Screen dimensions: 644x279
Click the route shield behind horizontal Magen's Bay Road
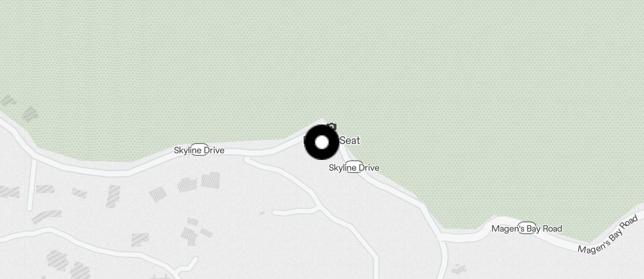pyautogui.click(x=527, y=228)
